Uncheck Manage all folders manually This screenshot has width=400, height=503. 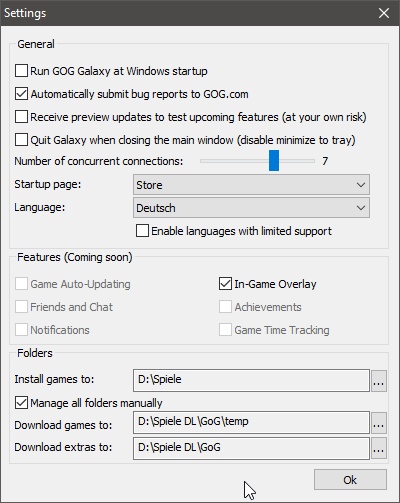(x=21, y=403)
